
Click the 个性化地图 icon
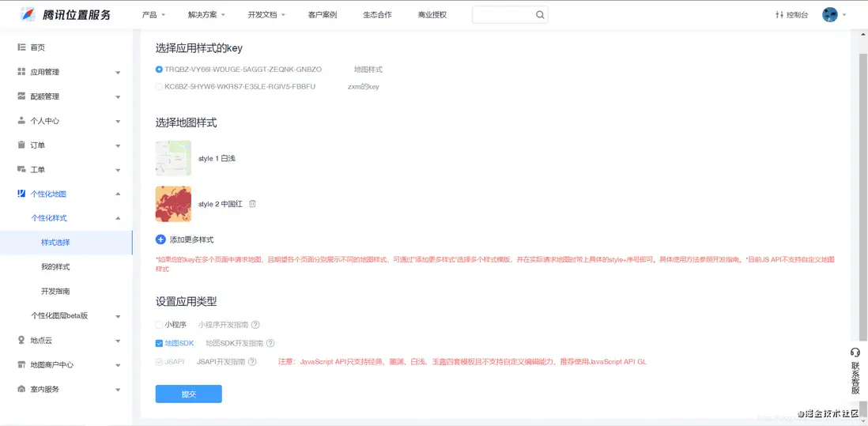[21, 194]
